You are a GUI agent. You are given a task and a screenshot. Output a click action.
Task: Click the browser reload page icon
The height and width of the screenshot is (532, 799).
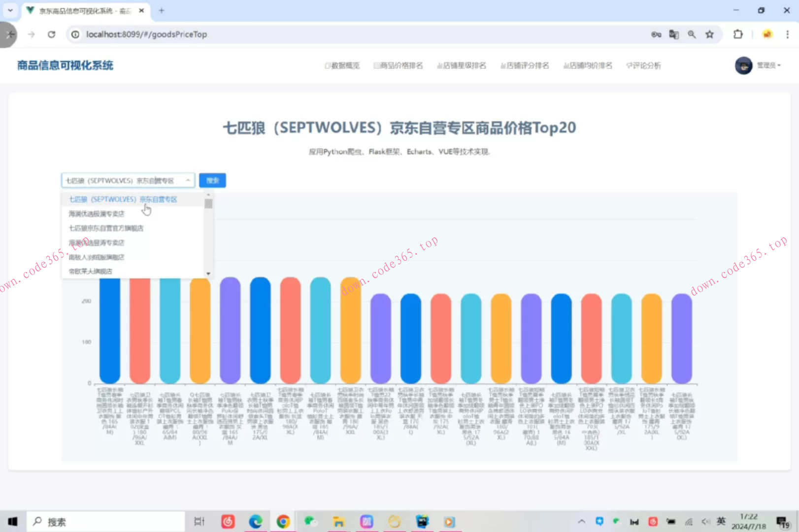click(52, 34)
